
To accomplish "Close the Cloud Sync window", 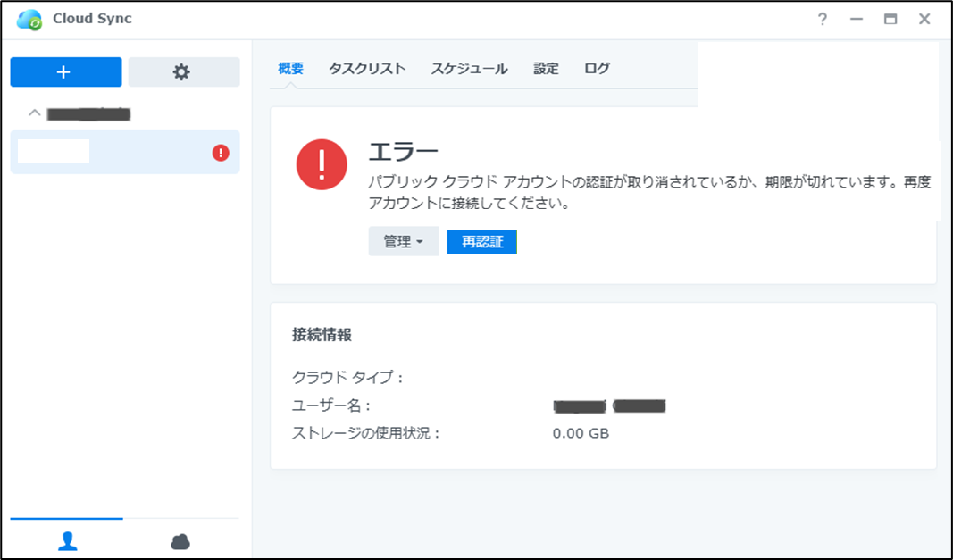I will [x=924, y=19].
